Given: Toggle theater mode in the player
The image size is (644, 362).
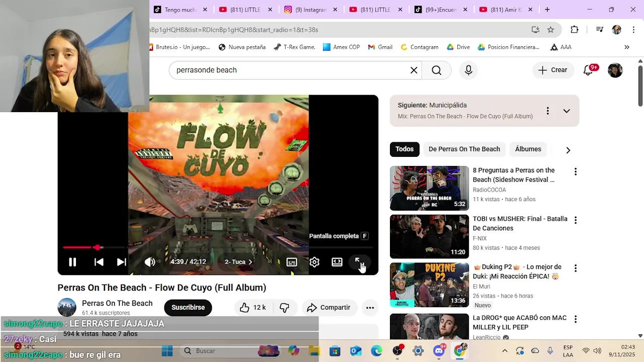Looking at the screenshot, I should tap(337, 262).
